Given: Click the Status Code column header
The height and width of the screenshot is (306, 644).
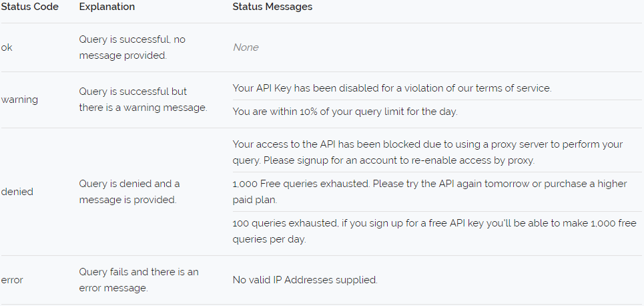Looking at the screenshot, I should pos(29,7).
